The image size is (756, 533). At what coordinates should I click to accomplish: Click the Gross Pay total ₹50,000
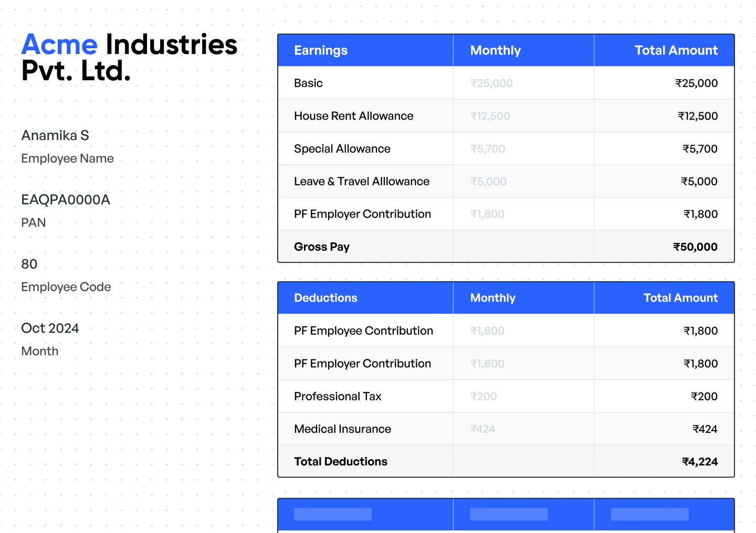(x=695, y=247)
